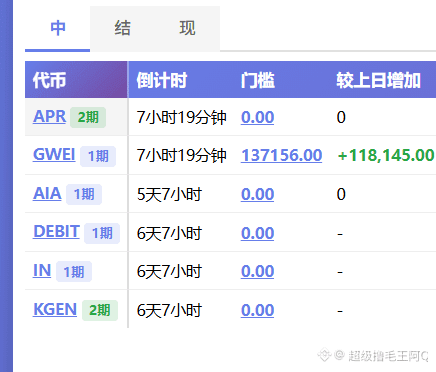Open the AIA token link

point(47,194)
